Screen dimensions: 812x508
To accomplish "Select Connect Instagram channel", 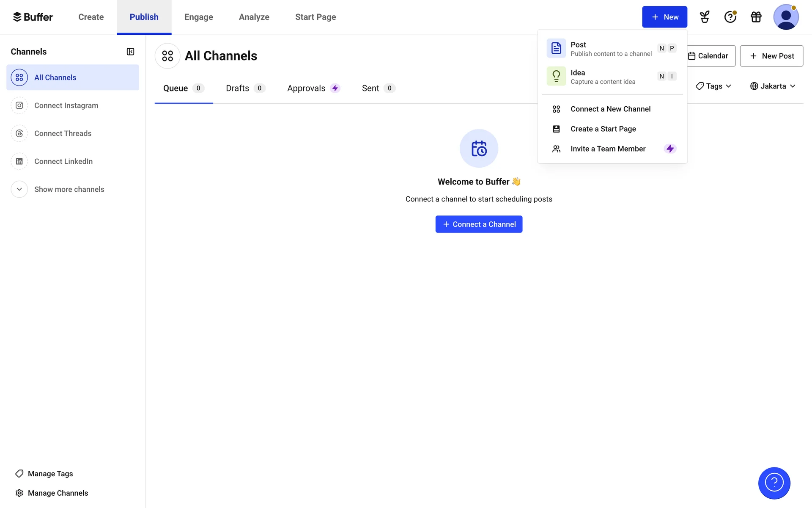I will pyautogui.click(x=66, y=105).
